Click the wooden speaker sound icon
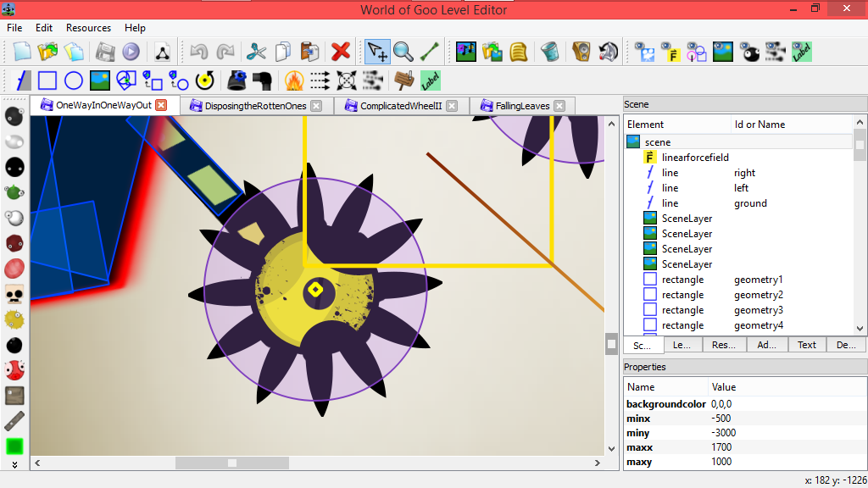 point(581,52)
